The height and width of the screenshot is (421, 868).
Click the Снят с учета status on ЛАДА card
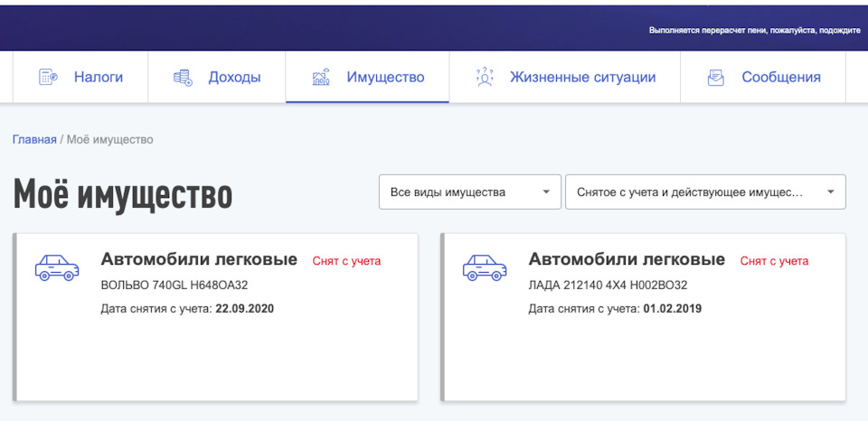point(774,261)
